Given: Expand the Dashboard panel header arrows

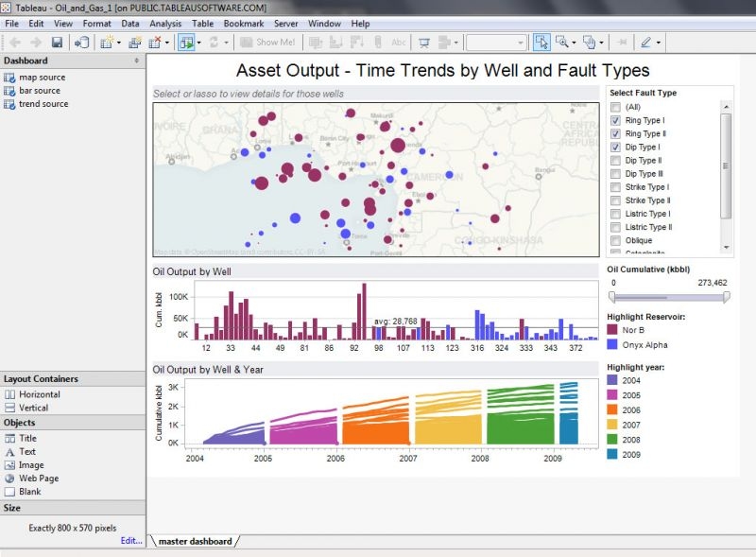Looking at the screenshot, I should (138, 61).
